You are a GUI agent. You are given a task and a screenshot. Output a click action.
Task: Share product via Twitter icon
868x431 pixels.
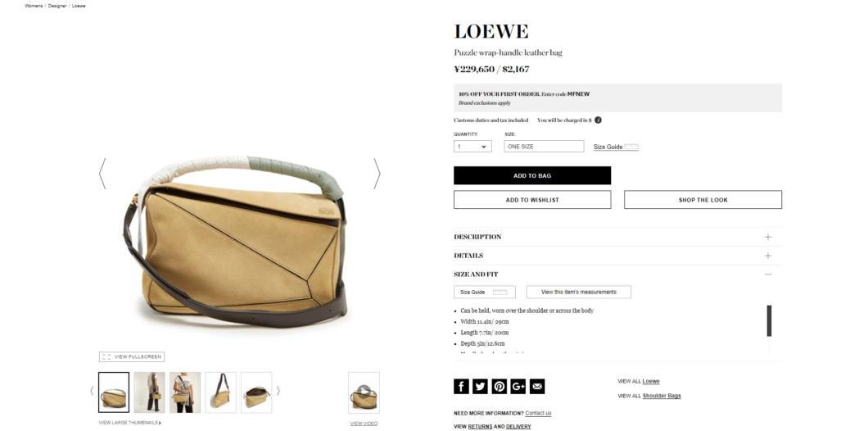[x=480, y=387]
